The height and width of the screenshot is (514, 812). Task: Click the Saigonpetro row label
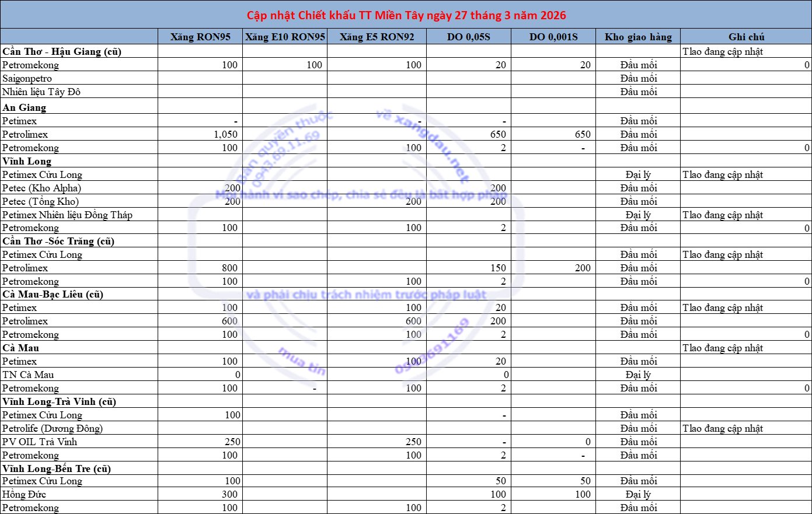(27, 78)
